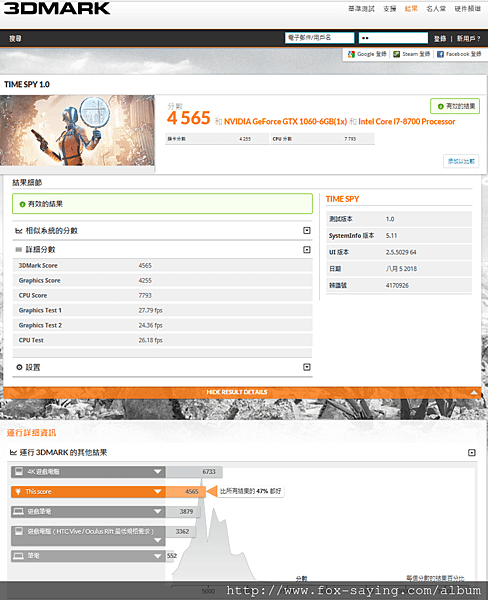Open the 基準測試 benchmarks menu

[x=361, y=9]
